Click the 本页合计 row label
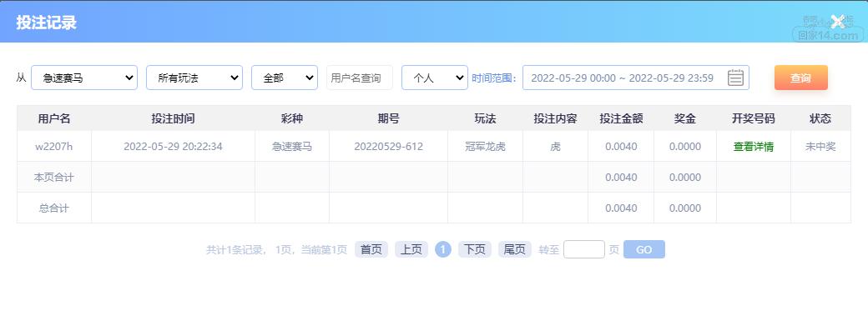The image size is (868, 331). tap(54, 178)
